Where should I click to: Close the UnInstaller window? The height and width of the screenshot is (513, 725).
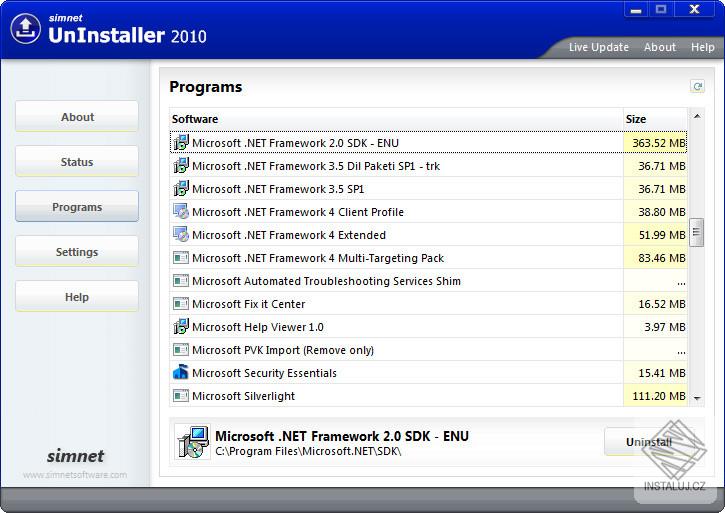coord(694,9)
